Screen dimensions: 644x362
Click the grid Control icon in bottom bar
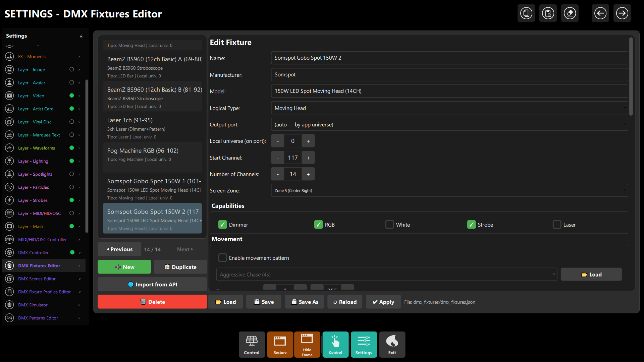[252, 345]
